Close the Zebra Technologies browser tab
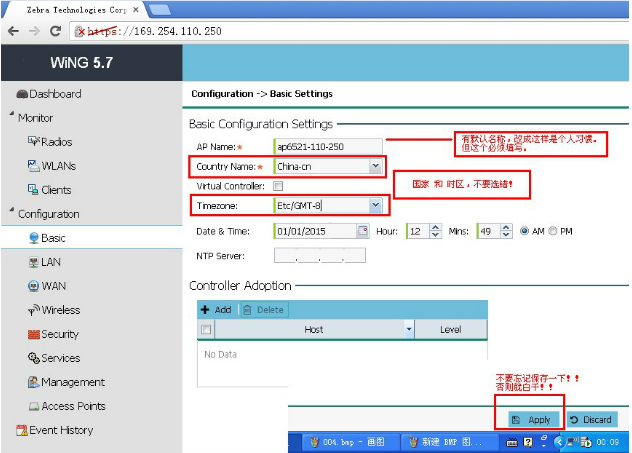Image resolution: width=632 pixels, height=453 pixels. pyautogui.click(x=136, y=10)
